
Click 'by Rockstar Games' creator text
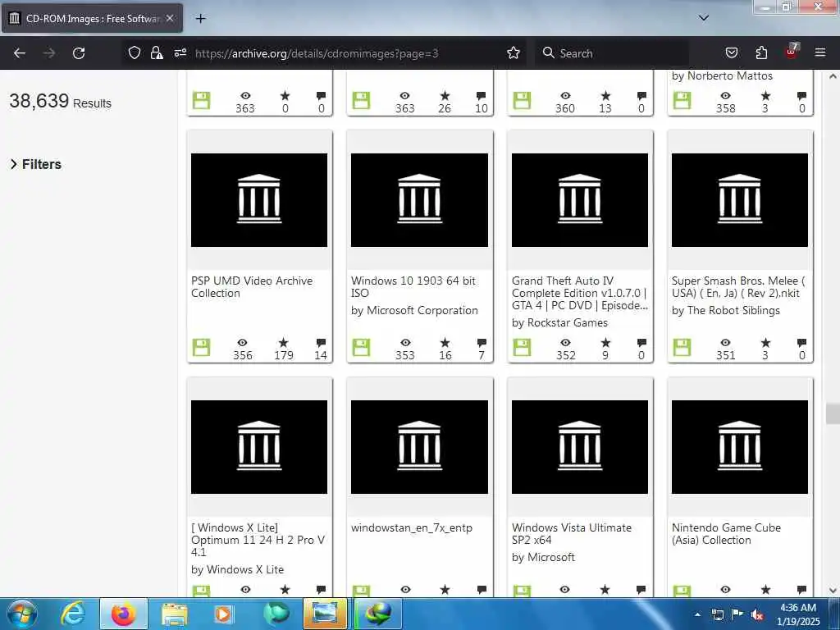click(x=559, y=322)
